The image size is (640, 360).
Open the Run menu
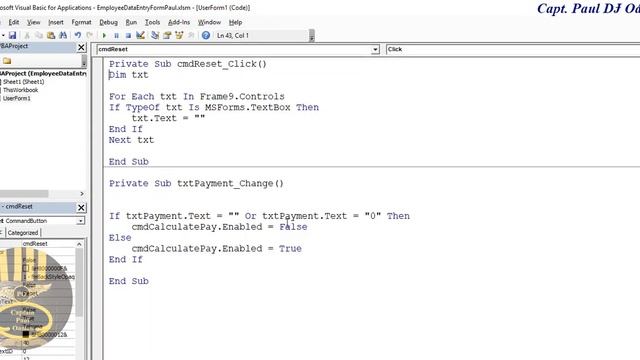(x=131, y=22)
